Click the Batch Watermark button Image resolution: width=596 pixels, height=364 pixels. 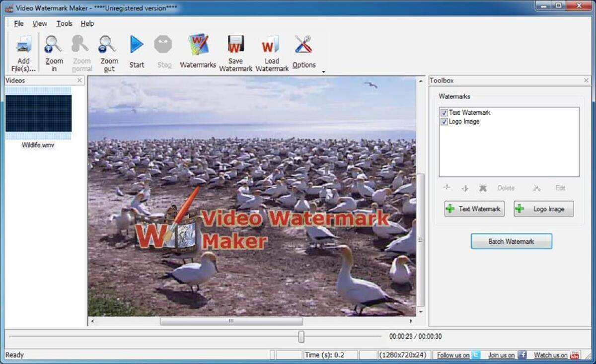(x=511, y=241)
